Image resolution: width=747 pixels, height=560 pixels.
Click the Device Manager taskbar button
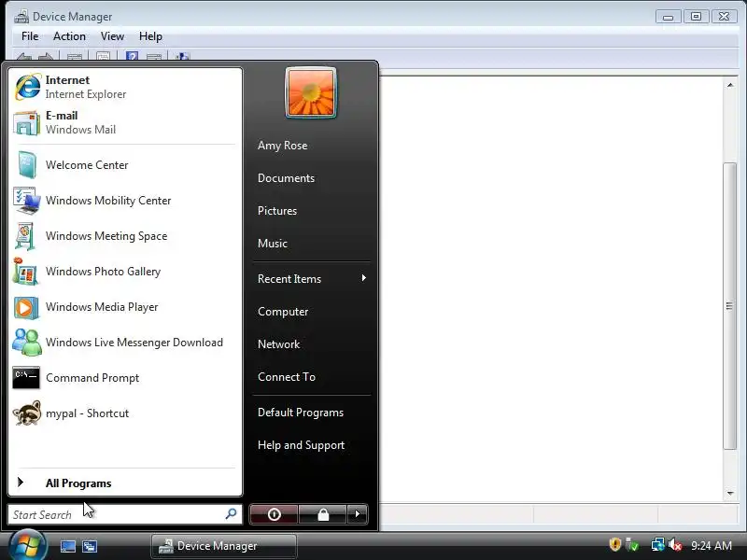click(224, 546)
